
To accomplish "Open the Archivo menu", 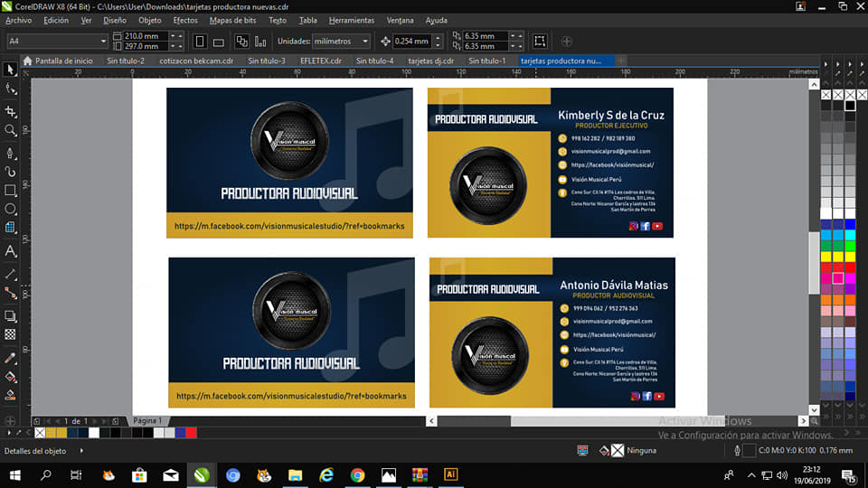I will [x=19, y=20].
